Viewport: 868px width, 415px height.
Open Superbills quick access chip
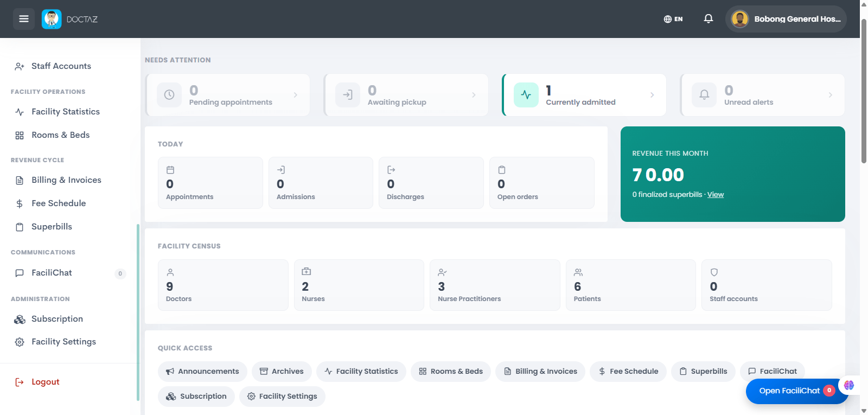click(703, 372)
